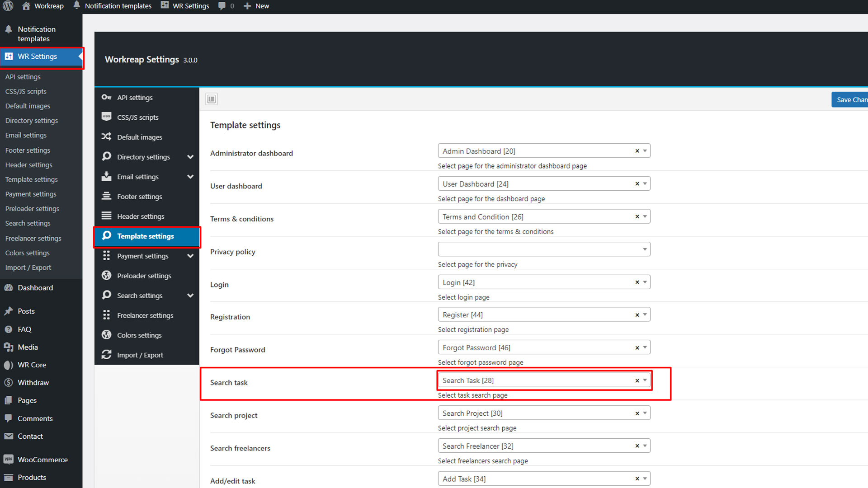This screenshot has height=488, width=868.
Task: Open the Notification templates link in the top bar
Action: tap(118, 6)
